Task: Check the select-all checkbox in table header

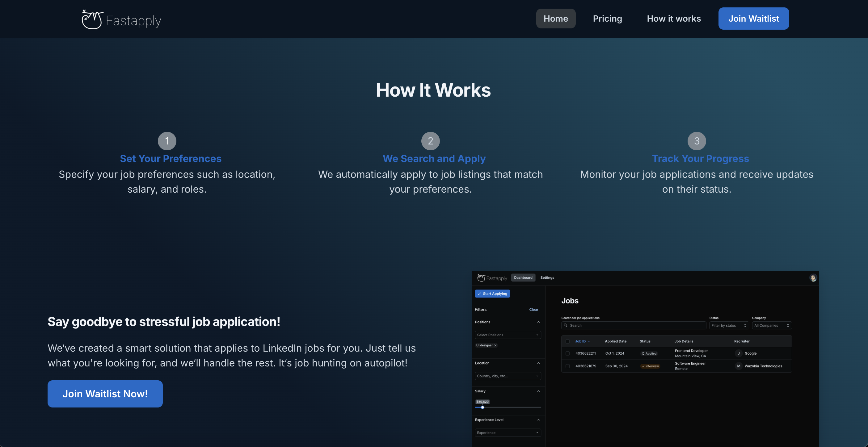Action: [567, 341]
